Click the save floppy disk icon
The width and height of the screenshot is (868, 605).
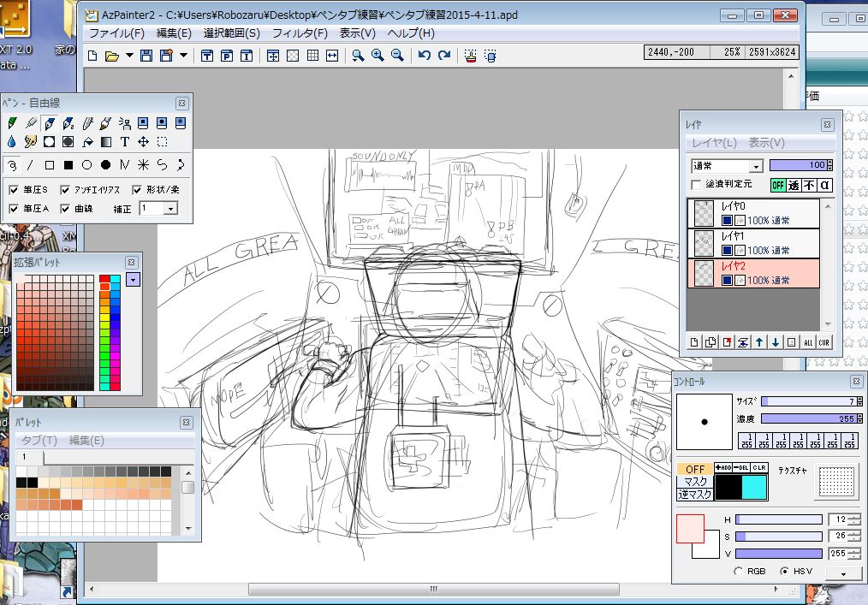[x=146, y=56]
